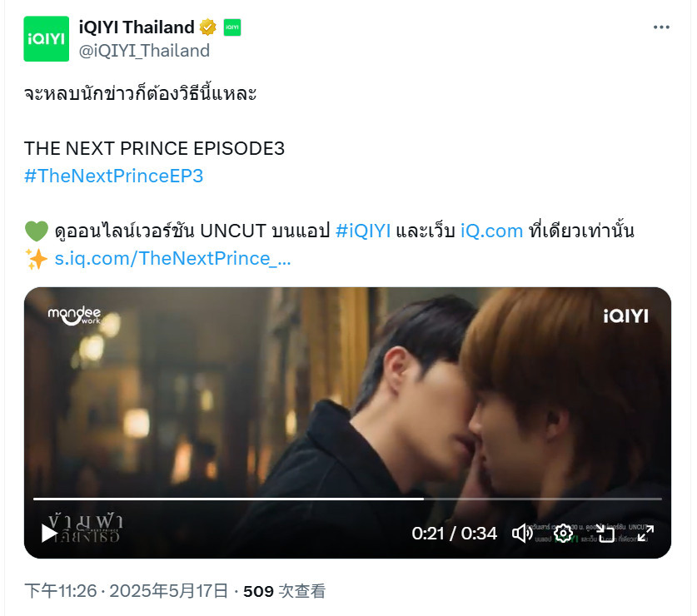Toggle picture-in-picture mini player icon
Image resolution: width=697 pixels, height=616 pixels.
coord(605,533)
